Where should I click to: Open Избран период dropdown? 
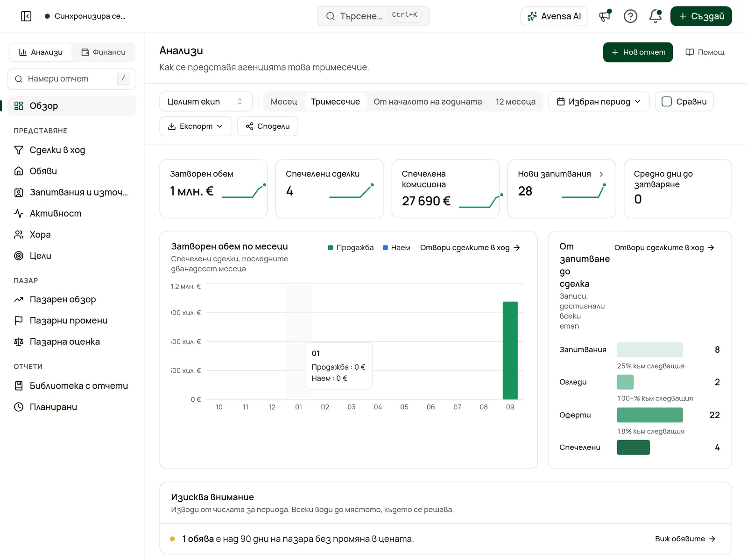[x=599, y=102]
